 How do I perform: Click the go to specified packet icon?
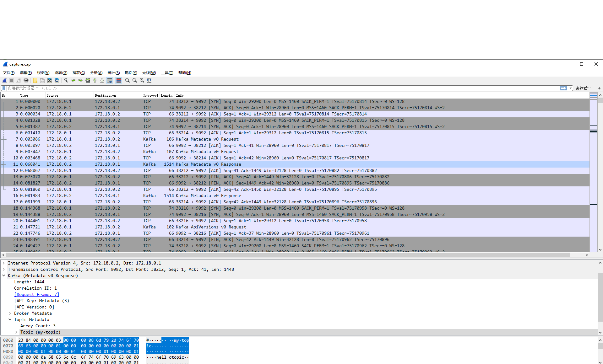tap(88, 80)
